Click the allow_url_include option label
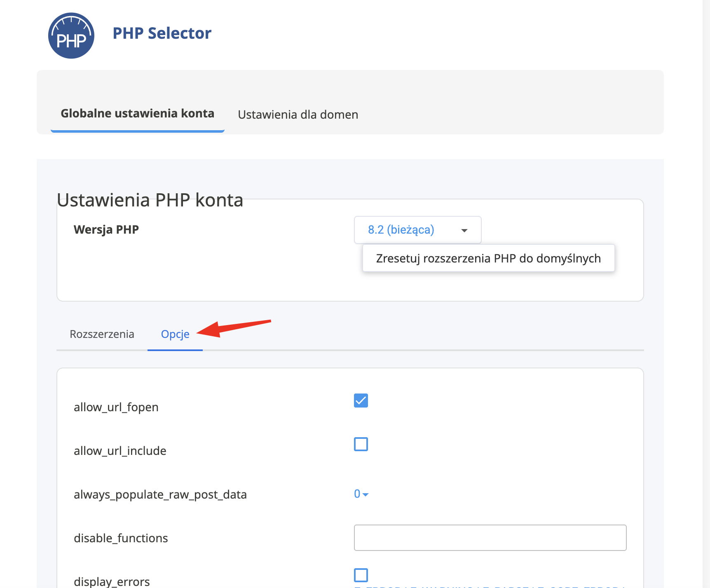This screenshot has height=588, width=710. [x=120, y=451]
